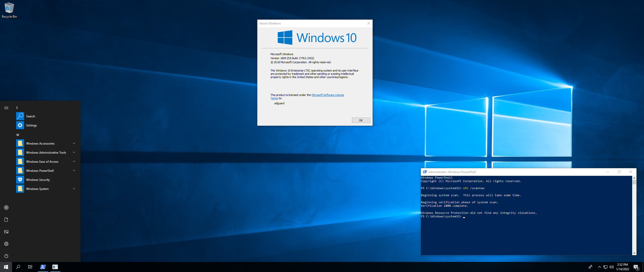Open Windows Security shield icon
This screenshot has width=644, height=272.
[x=20, y=180]
